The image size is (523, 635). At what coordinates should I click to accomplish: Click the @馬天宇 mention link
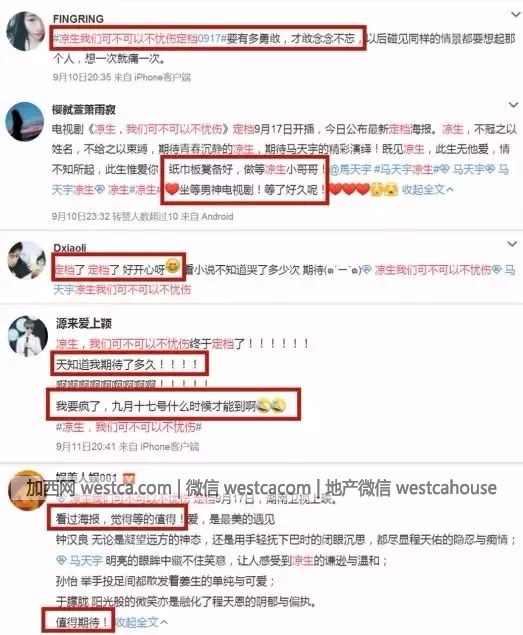(350, 169)
